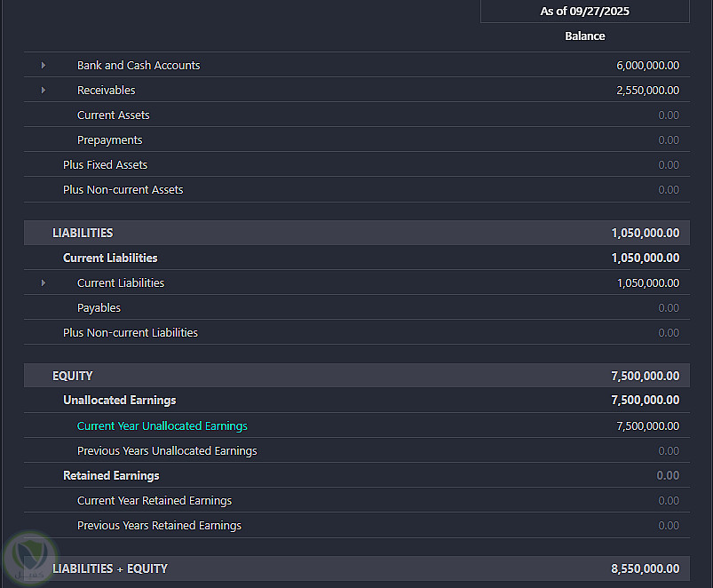Click the Bank and Cash Accounts label

(139, 66)
